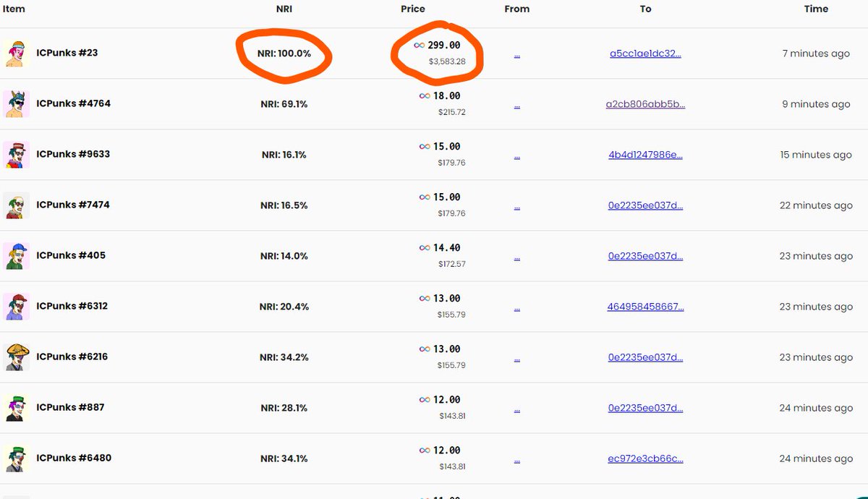Select the ICPunks #7474 item name
The height and width of the screenshot is (499, 868).
pos(72,205)
